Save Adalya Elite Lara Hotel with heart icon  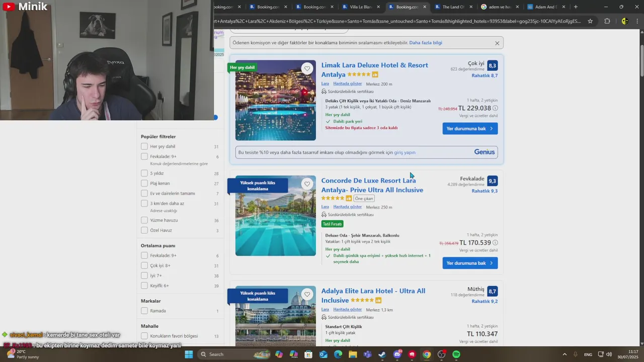pyautogui.click(x=307, y=295)
